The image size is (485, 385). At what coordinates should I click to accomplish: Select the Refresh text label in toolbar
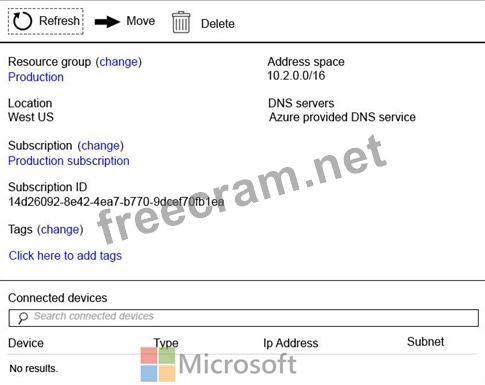(59, 21)
